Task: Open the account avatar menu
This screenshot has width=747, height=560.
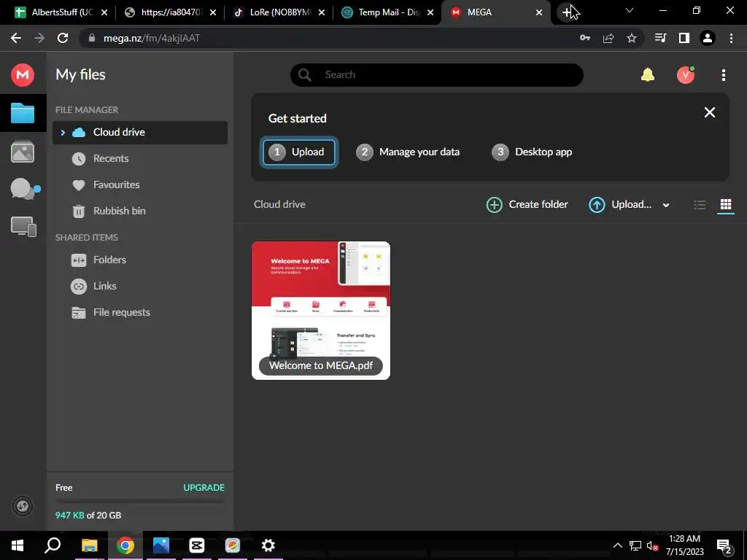Action: (686, 75)
